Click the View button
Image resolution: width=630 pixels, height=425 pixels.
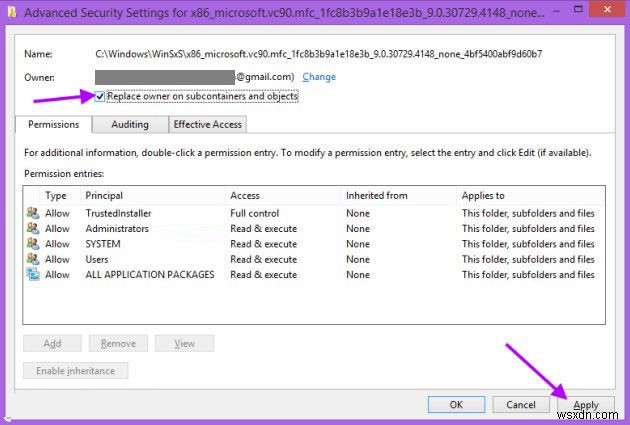[184, 343]
